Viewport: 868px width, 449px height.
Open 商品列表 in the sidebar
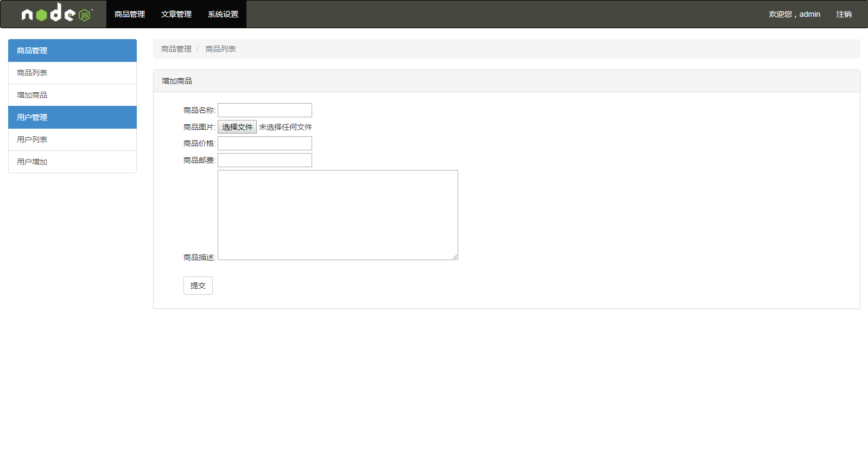72,73
